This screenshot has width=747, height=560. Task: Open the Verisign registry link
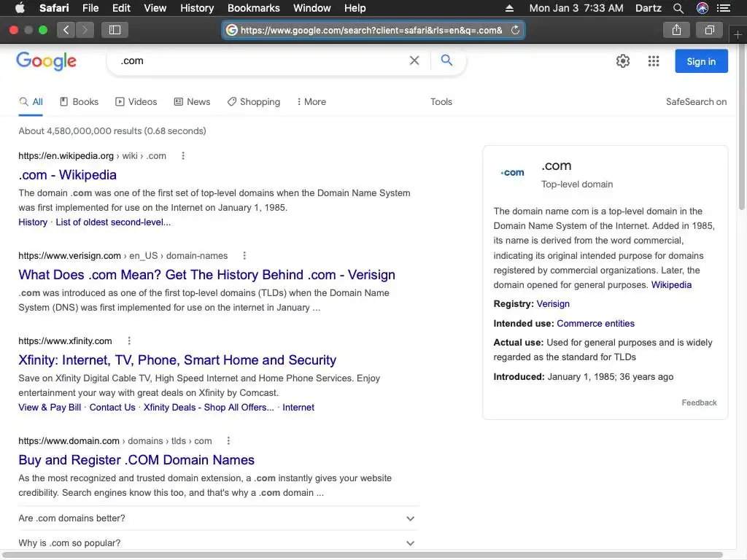[553, 304]
